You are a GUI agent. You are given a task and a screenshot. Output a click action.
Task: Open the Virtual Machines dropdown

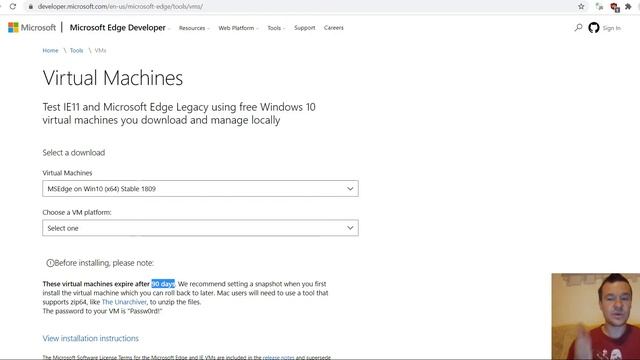pyautogui.click(x=200, y=189)
